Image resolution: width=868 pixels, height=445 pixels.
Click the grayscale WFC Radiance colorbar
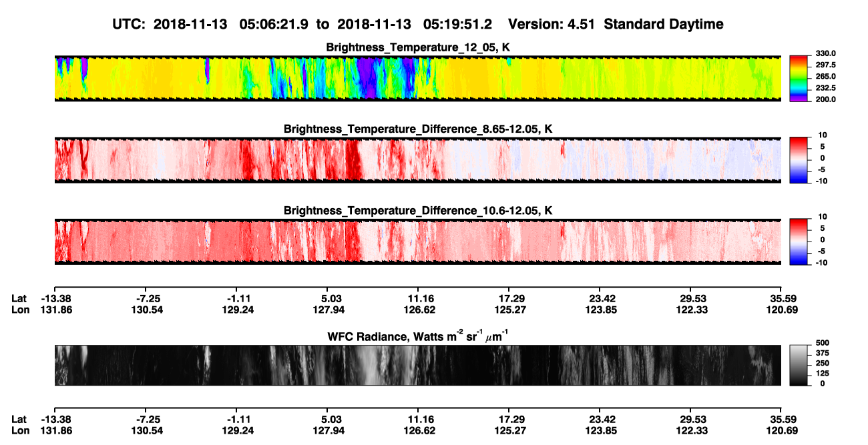(x=800, y=365)
